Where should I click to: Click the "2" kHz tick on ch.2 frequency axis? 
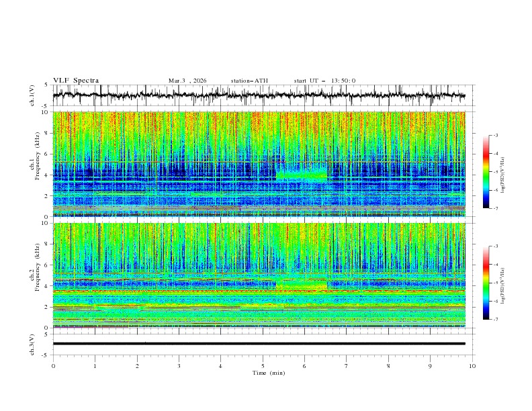[46, 307]
